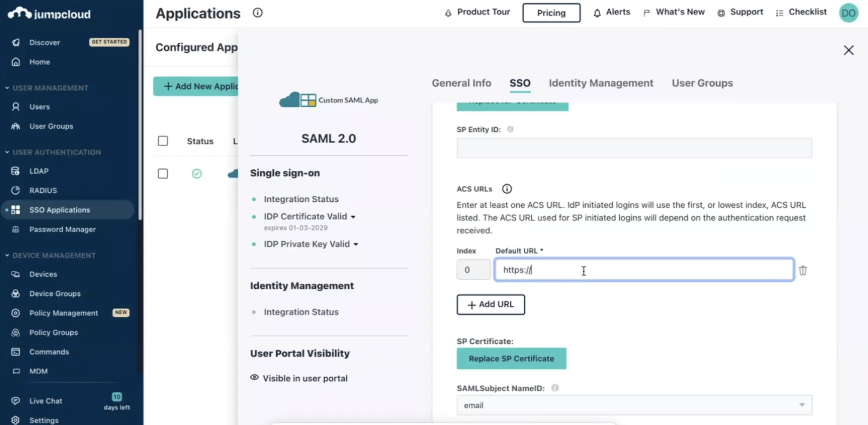
Task: Click info icon next to Applications title
Action: (257, 13)
